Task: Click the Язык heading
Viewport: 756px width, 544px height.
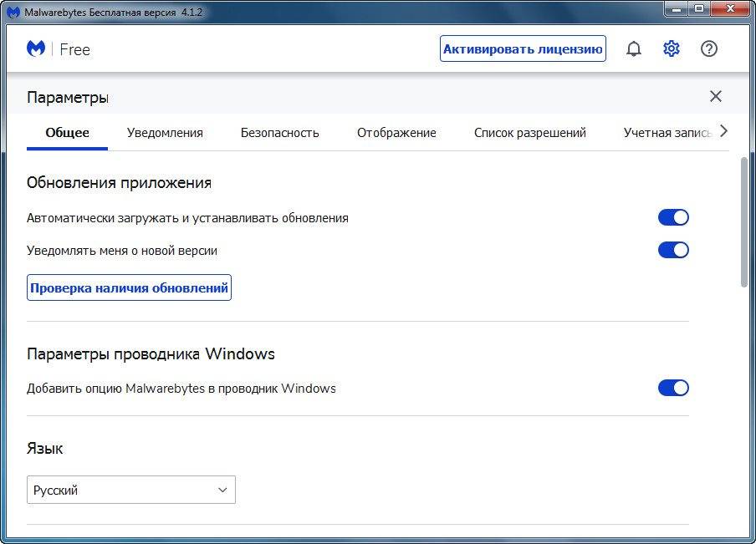Action: 45,448
